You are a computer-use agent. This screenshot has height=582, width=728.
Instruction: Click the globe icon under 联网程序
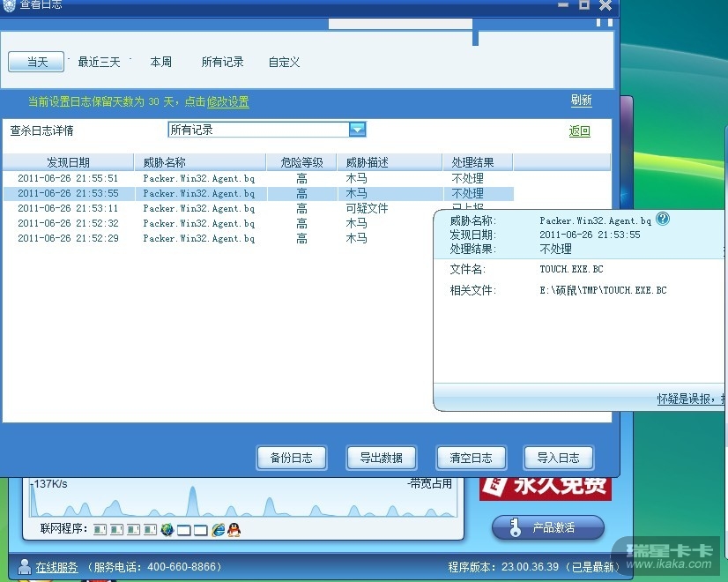(x=167, y=529)
